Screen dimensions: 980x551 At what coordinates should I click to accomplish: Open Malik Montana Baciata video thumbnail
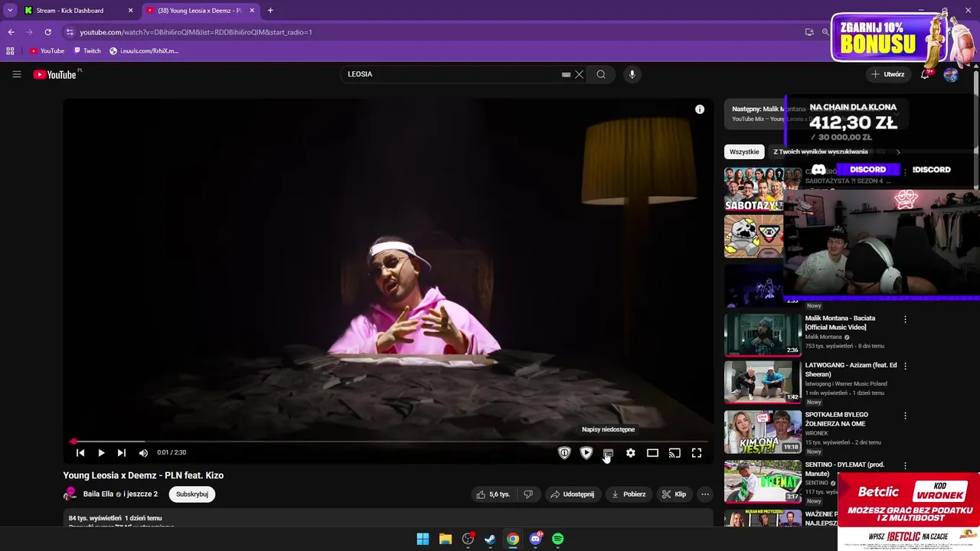[x=763, y=334]
